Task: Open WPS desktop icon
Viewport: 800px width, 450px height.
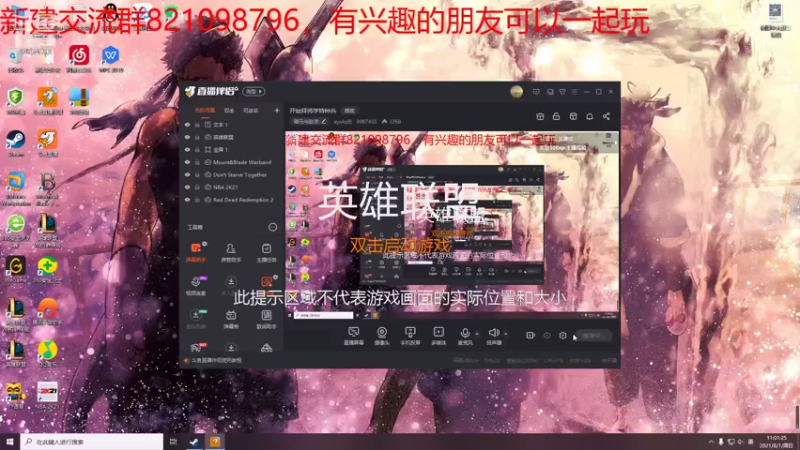Action: pos(110,59)
